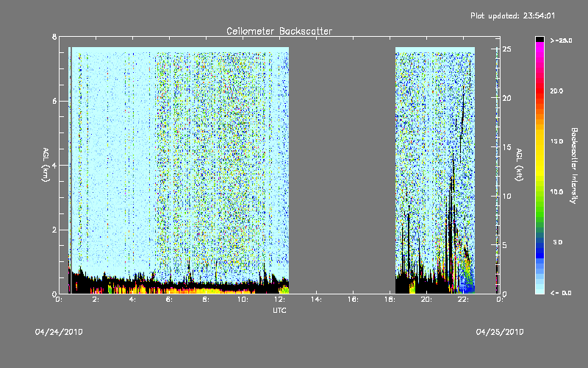Click the "5.0" colorbar label
The image size is (588, 368).
(558, 242)
